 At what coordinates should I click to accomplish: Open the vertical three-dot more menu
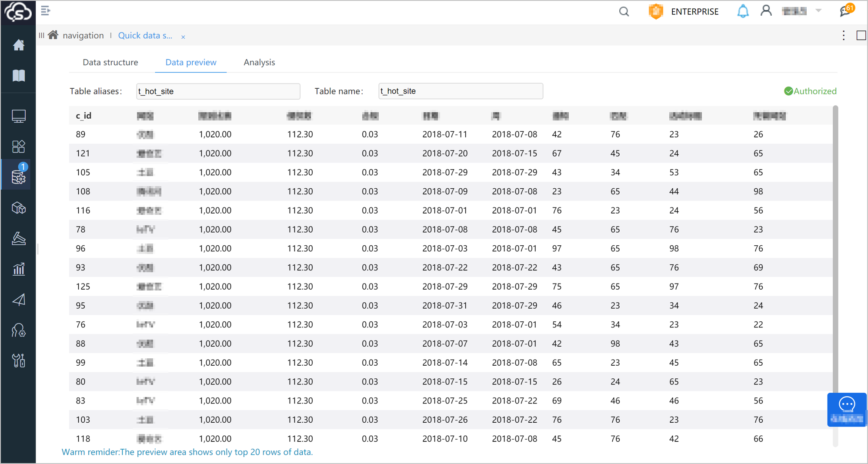tap(844, 36)
